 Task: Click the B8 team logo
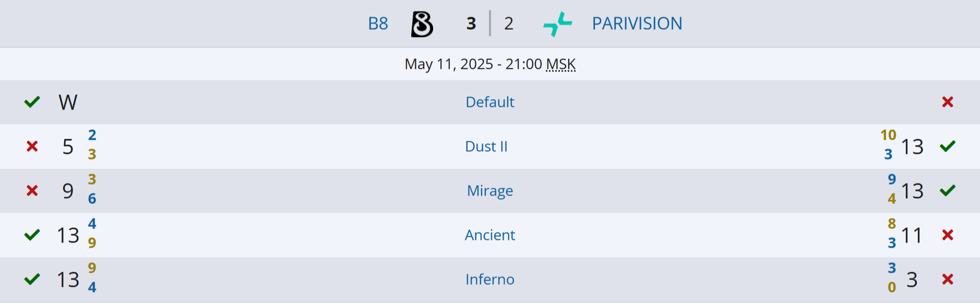(421, 23)
